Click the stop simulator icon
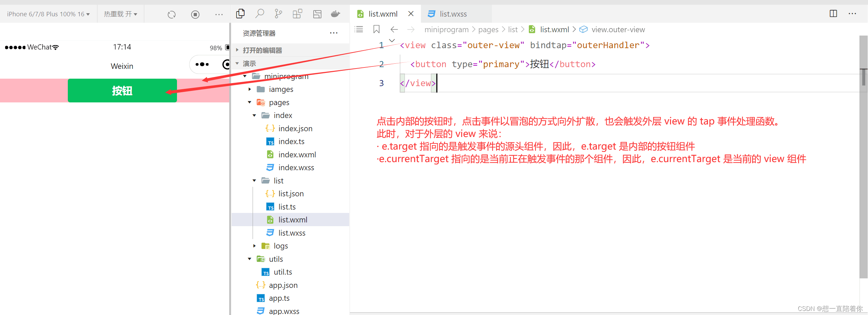The height and width of the screenshot is (315, 868). coord(195,14)
